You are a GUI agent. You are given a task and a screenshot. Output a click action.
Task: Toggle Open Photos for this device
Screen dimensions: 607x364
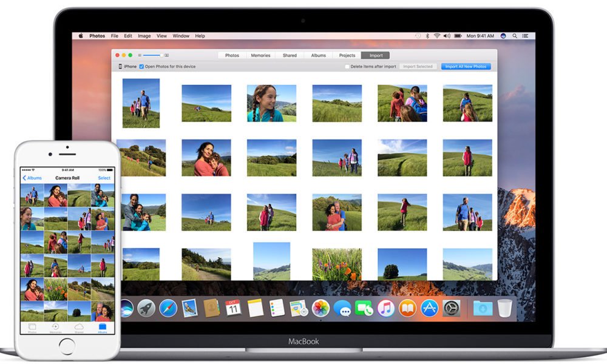[x=141, y=66]
